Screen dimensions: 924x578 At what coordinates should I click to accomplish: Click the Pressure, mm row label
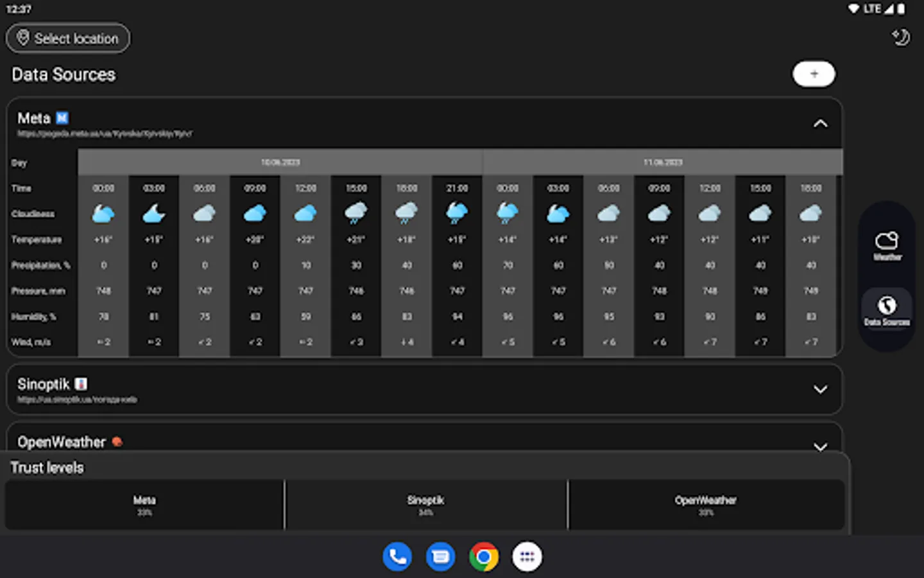pyautogui.click(x=38, y=291)
